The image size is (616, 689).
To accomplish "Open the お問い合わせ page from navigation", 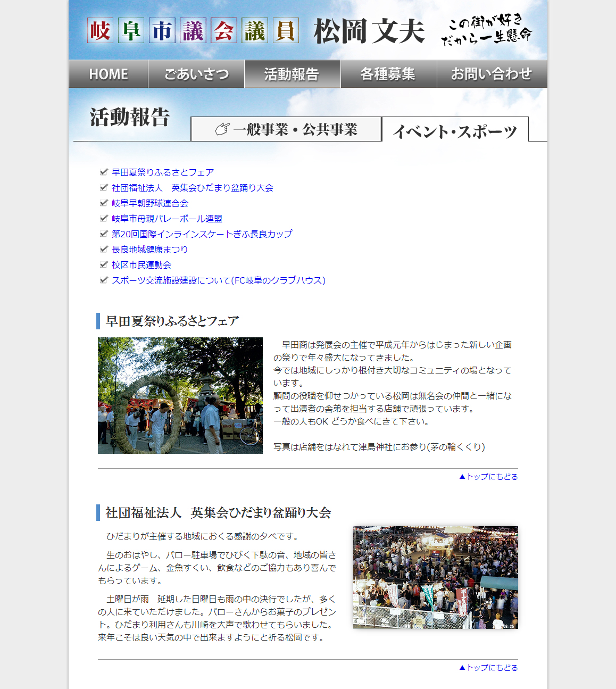I will click(x=492, y=74).
